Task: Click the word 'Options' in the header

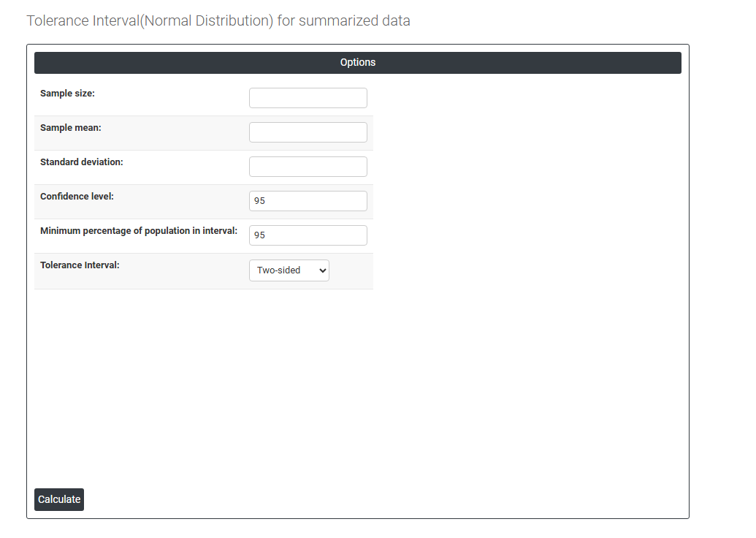Action: [x=358, y=63]
